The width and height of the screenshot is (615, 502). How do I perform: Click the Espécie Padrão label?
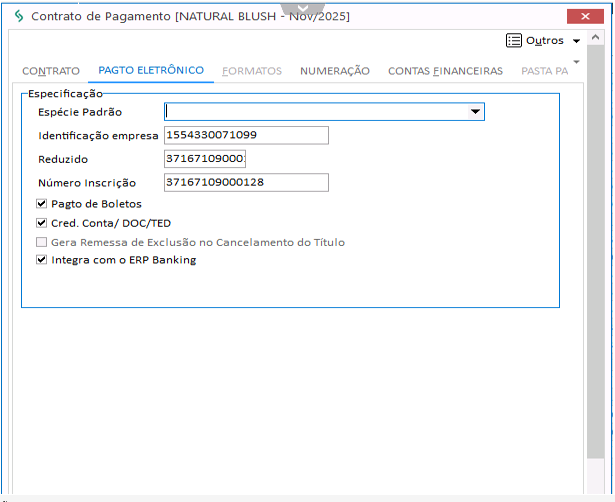coord(80,112)
